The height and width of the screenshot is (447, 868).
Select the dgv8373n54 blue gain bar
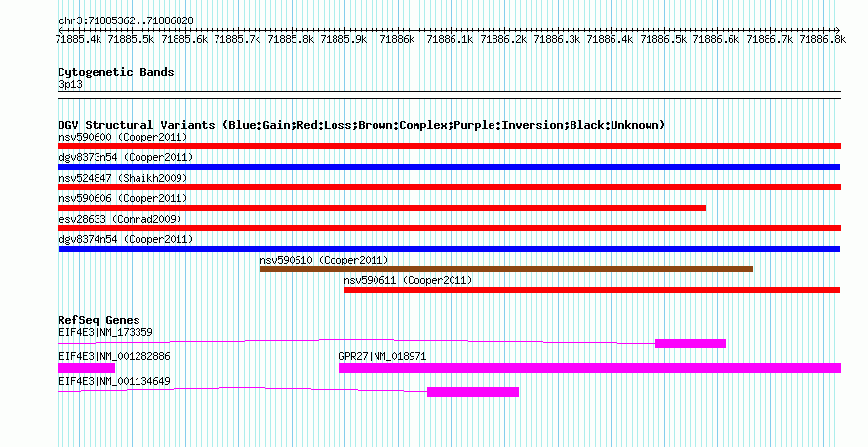[x=449, y=167]
